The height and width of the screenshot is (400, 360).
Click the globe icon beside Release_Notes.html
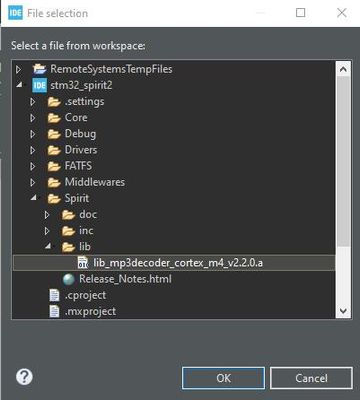click(69, 279)
